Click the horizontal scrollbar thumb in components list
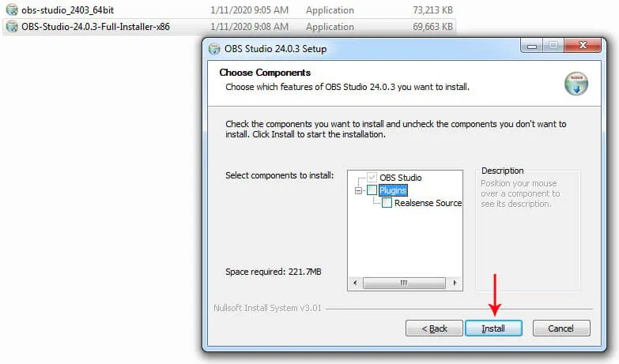 (404, 283)
